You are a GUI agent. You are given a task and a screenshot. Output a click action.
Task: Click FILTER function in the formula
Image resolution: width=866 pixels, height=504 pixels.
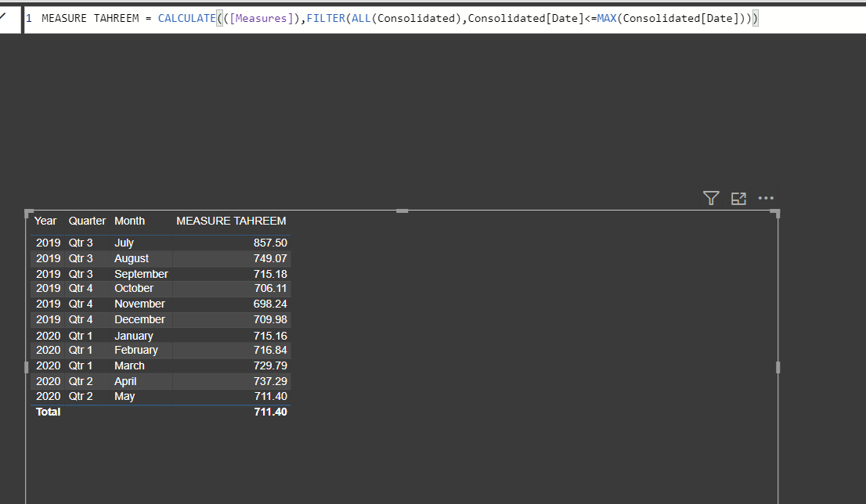pyautogui.click(x=326, y=18)
